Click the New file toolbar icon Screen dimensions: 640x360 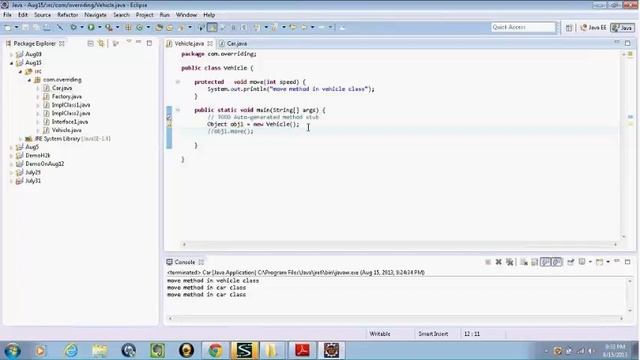pos(8,27)
